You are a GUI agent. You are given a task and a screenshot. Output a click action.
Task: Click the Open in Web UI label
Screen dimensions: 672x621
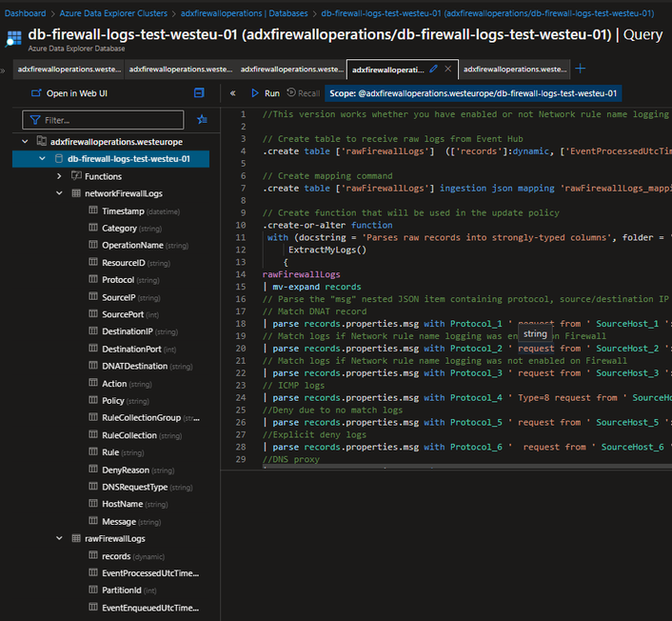[x=77, y=93]
